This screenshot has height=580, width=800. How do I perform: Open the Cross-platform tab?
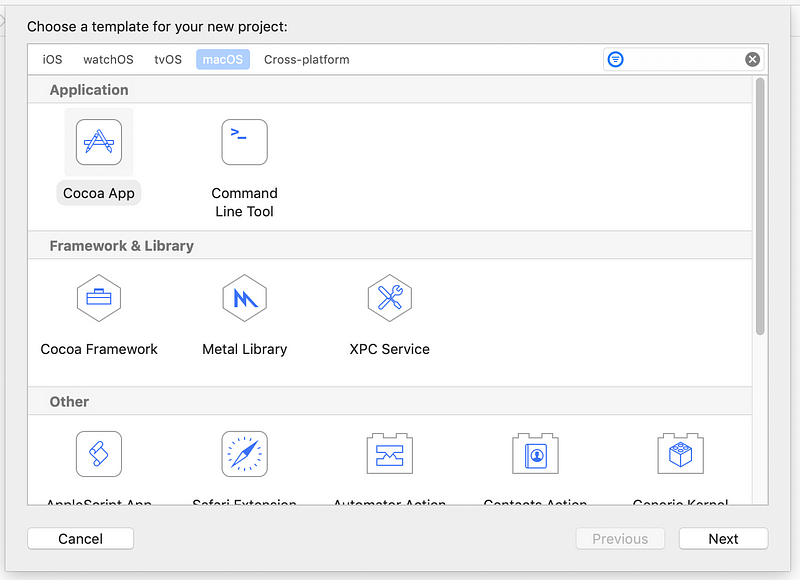[307, 59]
